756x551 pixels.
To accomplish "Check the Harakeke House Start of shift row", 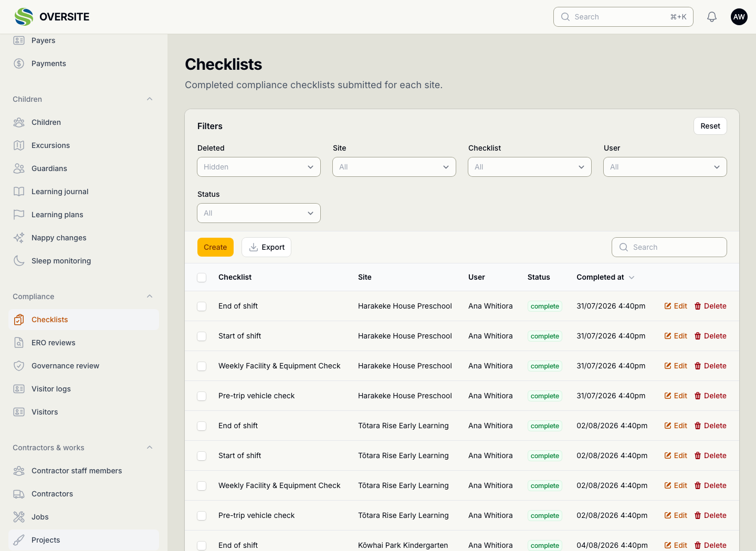I will click(x=202, y=336).
